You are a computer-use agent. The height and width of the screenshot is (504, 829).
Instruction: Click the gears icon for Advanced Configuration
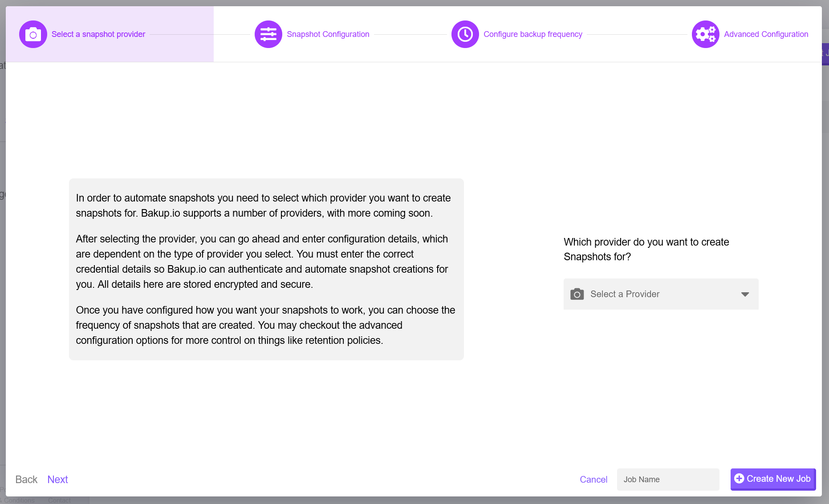[x=706, y=34]
